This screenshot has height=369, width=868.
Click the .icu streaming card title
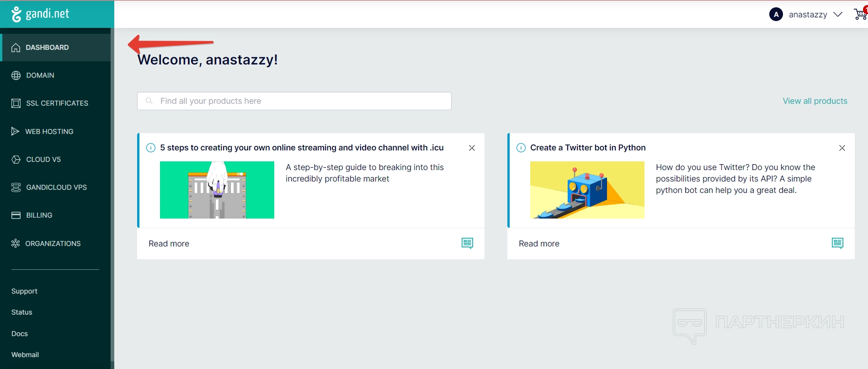302,148
